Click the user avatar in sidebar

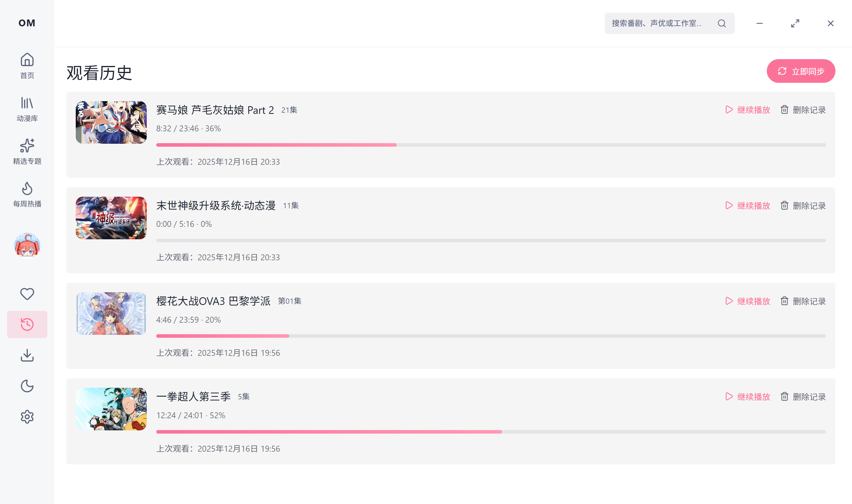pos(27,245)
